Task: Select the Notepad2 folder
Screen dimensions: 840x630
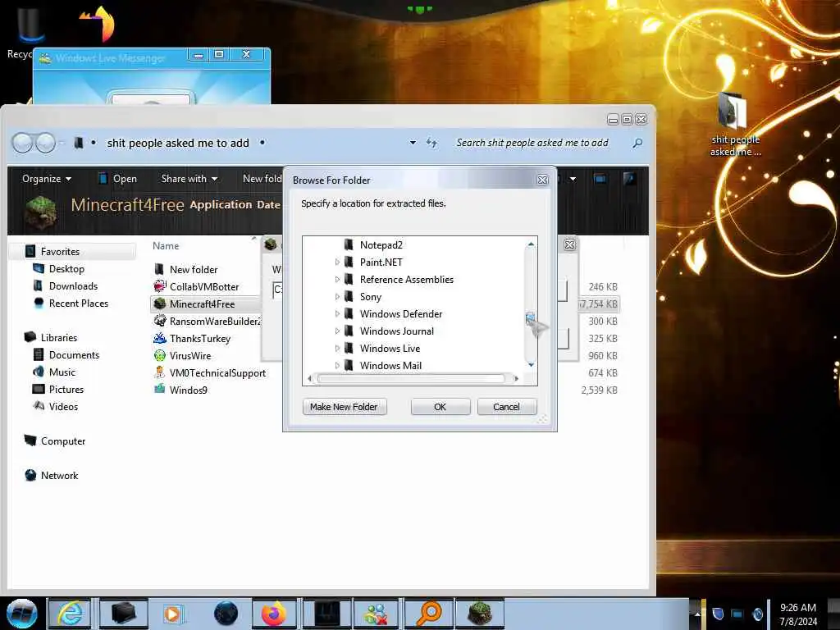Action: (x=381, y=244)
